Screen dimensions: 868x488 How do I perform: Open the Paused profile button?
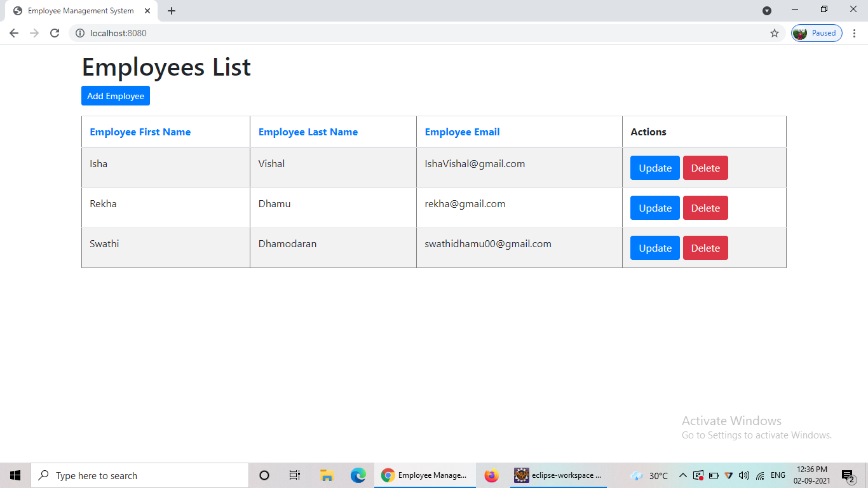pos(817,33)
